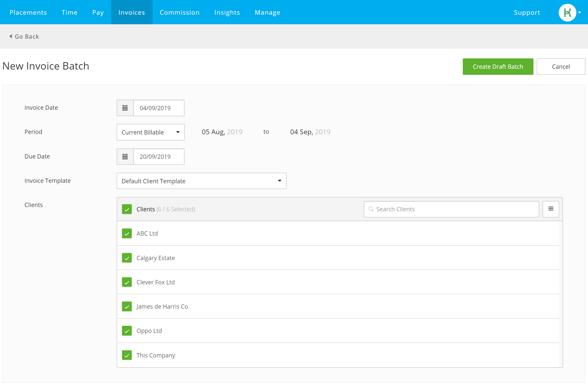Uncheck the Calgary Estate checkbox

pos(127,258)
